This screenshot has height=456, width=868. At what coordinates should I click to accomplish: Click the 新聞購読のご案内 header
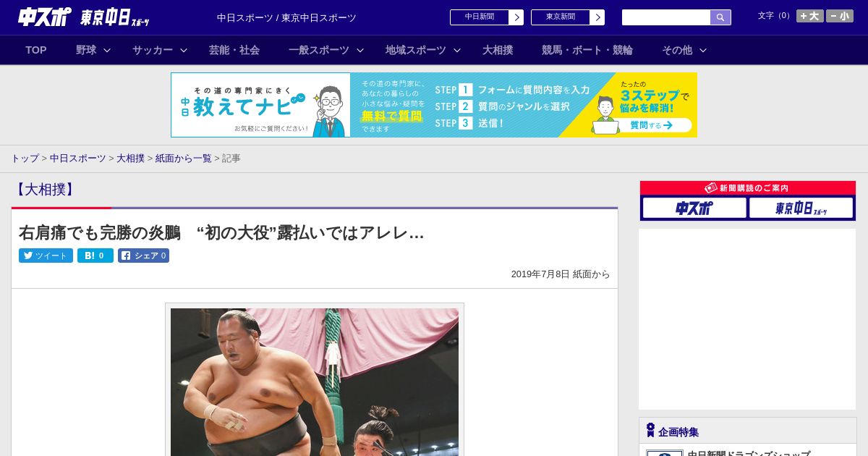[747, 188]
